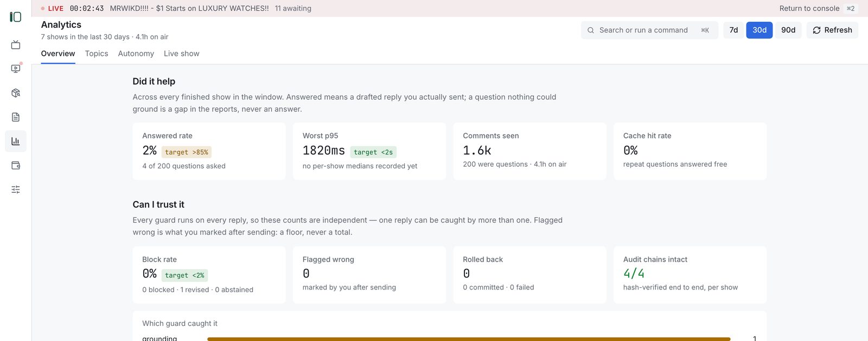This screenshot has width=868, height=341.
Task: Click the Did it help heading
Action: (x=154, y=81)
